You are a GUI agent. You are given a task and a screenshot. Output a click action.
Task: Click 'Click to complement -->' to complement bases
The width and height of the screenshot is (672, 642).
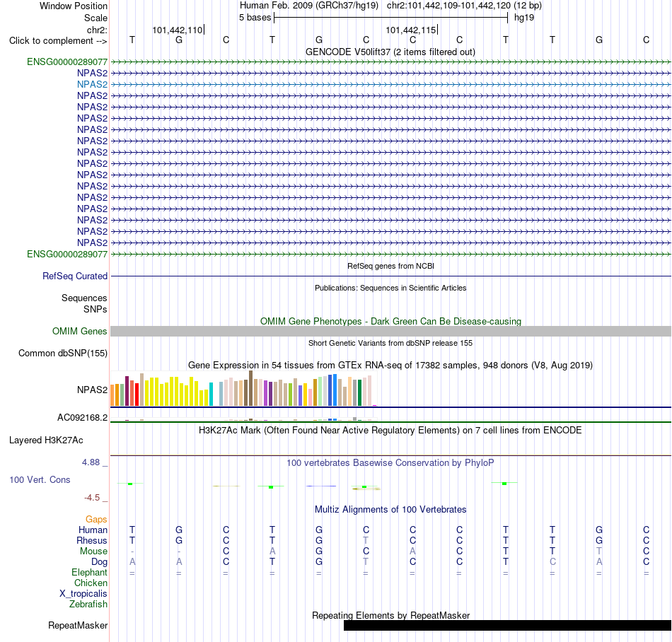(x=58, y=41)
